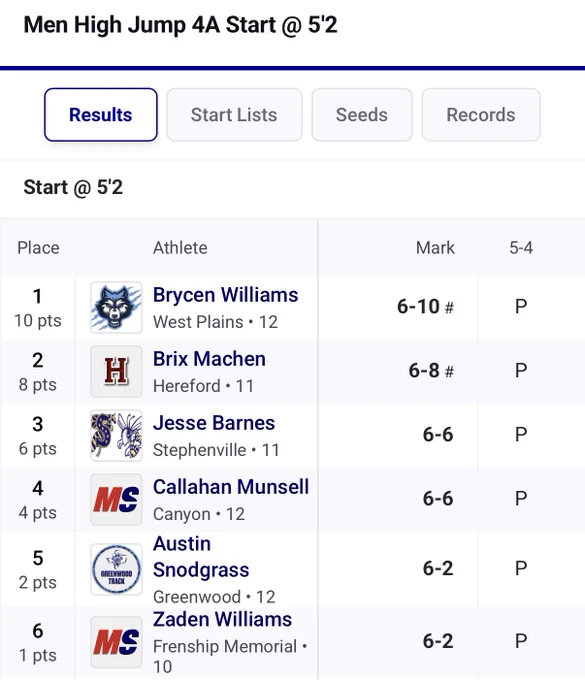
Task: Select Zaden Williams name link
Action: pyautogui.click(x=222, y=619)
